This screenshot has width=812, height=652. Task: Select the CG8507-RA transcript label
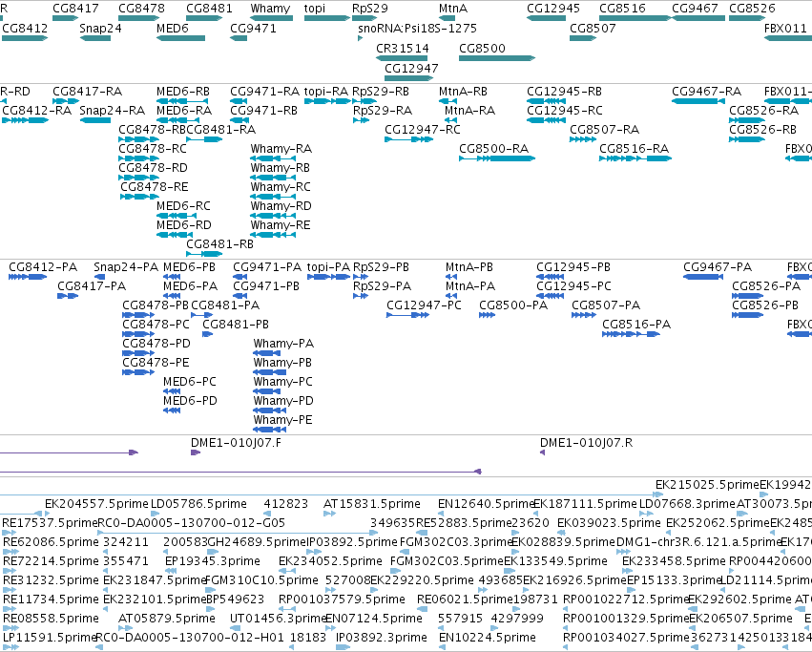(605, 130)
